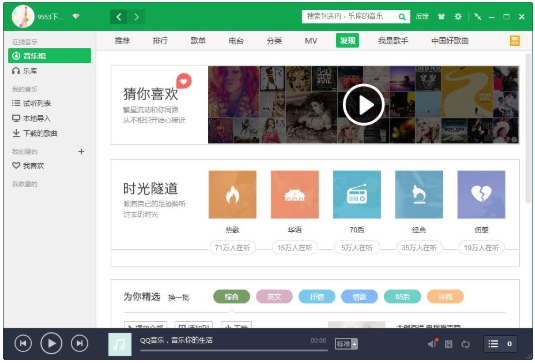Screen dimensions: 535x363
Task: Switch to the 歌单 tab
Action: pos(198,41)
